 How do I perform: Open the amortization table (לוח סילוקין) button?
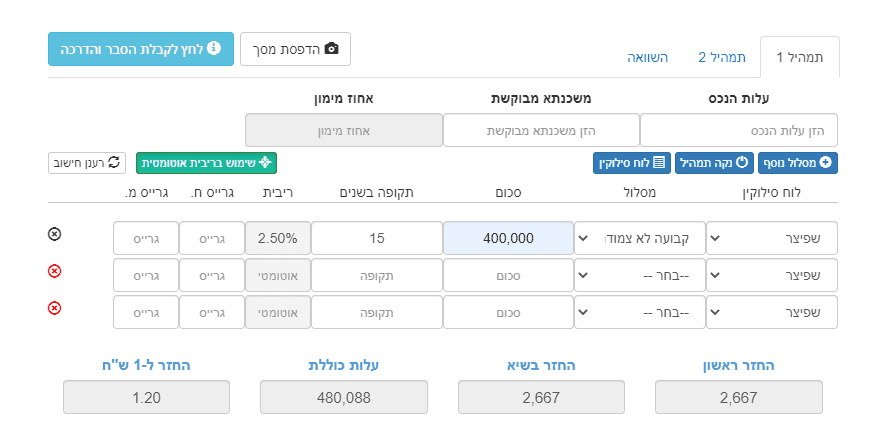[658, 162]
